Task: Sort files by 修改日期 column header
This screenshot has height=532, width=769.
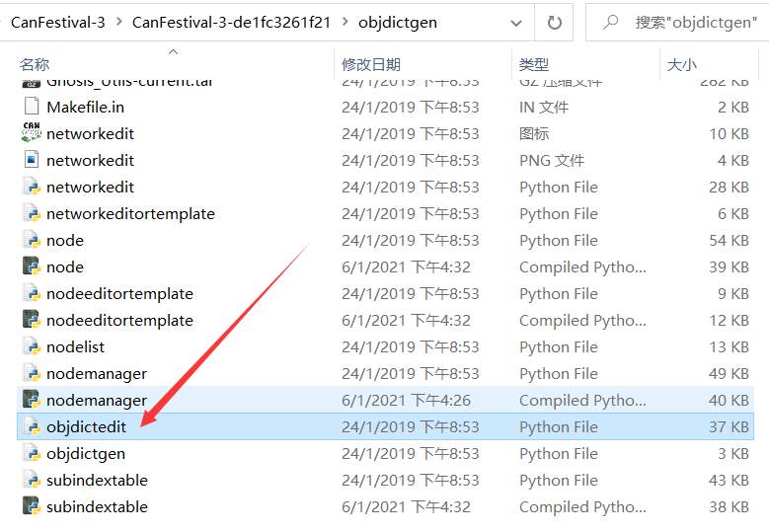Action: point(371,64)
